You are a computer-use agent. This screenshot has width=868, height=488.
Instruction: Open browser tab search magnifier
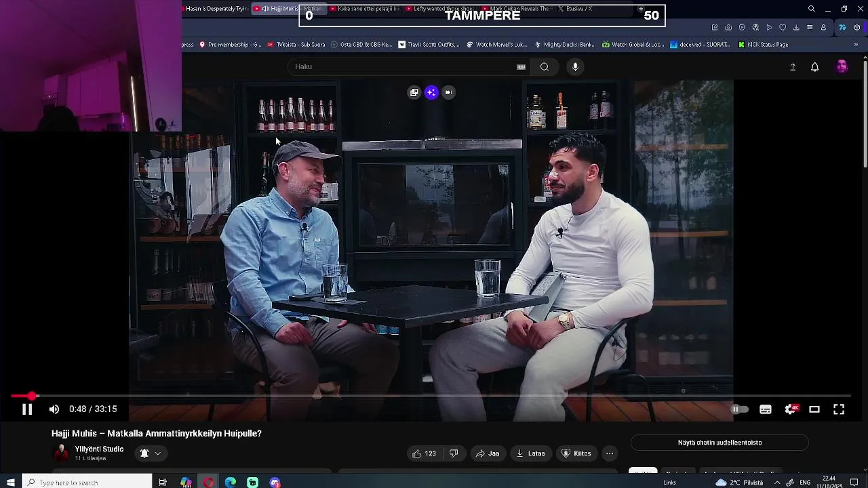[812, 9]
